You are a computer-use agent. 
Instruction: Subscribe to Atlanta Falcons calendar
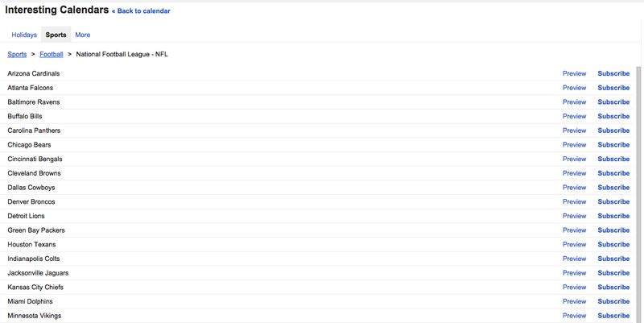click(x=613, y=88)
